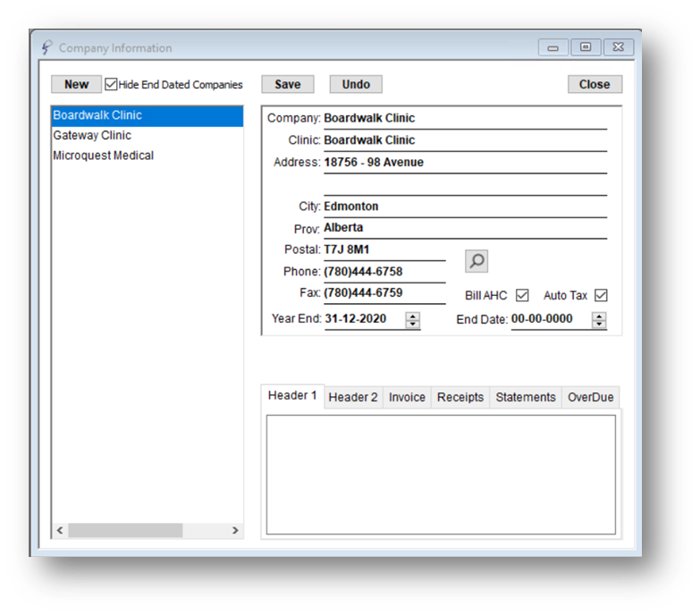Minimize the Company Information window
The width and height of the screenshot is (700, 615).
click(x=552, y=47)
